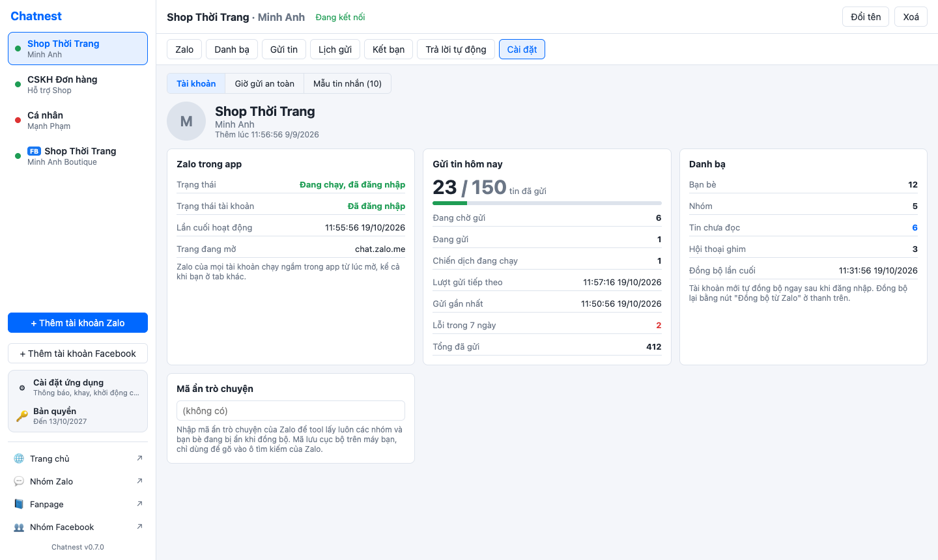Click the chat.zalo.me page value
Viewport: 938px width, 560px height.
380,249
